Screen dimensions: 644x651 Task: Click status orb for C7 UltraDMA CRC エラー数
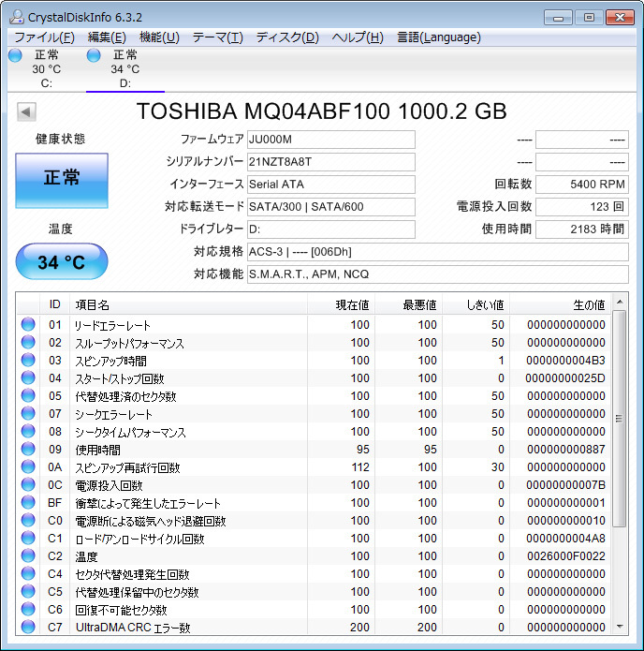[28, 627]
